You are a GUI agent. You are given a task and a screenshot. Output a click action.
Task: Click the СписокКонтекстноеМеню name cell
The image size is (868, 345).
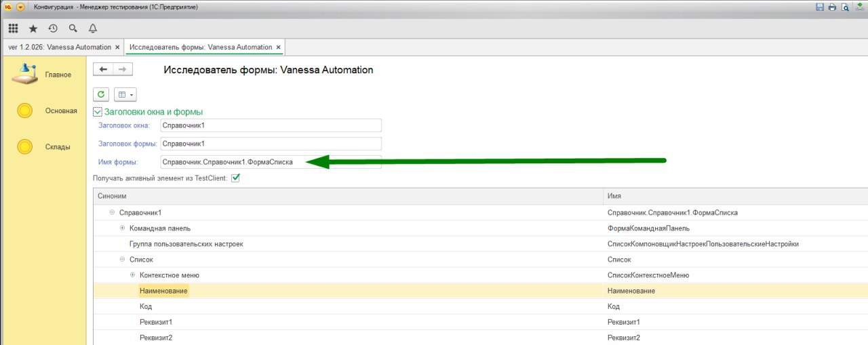[x=735, y=275]
